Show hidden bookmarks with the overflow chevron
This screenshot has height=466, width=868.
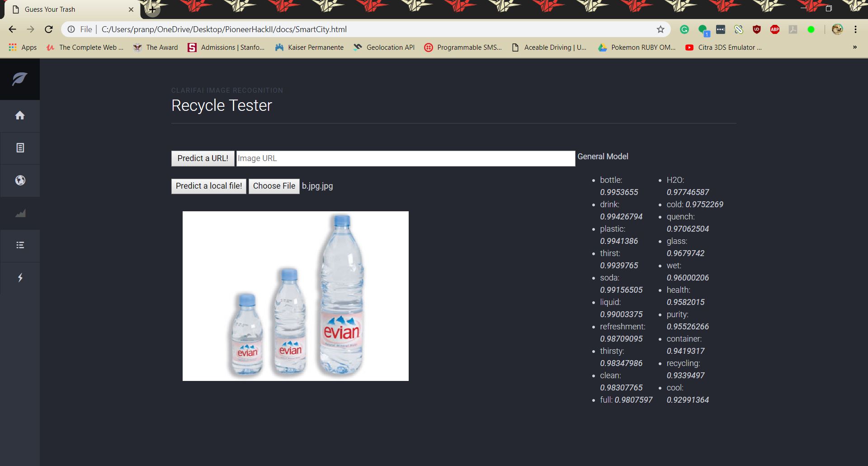pos(854,47)
